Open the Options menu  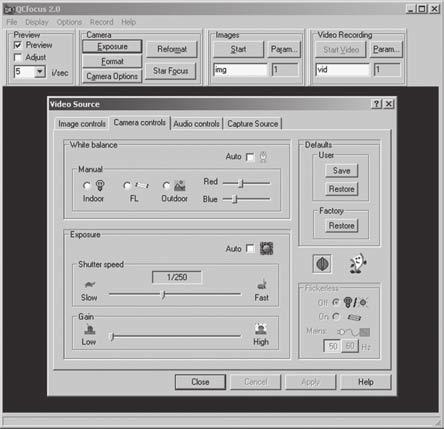(x=69, y=22)
